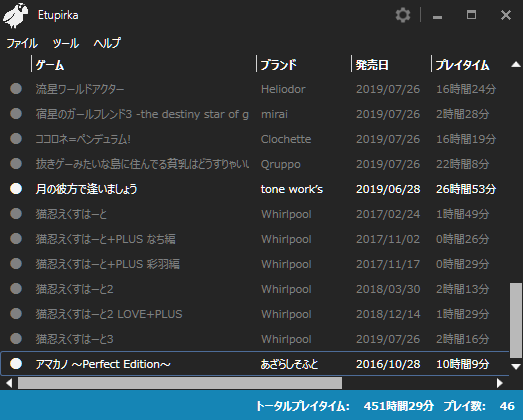The image size is (523, 420).
Task: Click playtime 26時間53分
Action: click(466, 189)
